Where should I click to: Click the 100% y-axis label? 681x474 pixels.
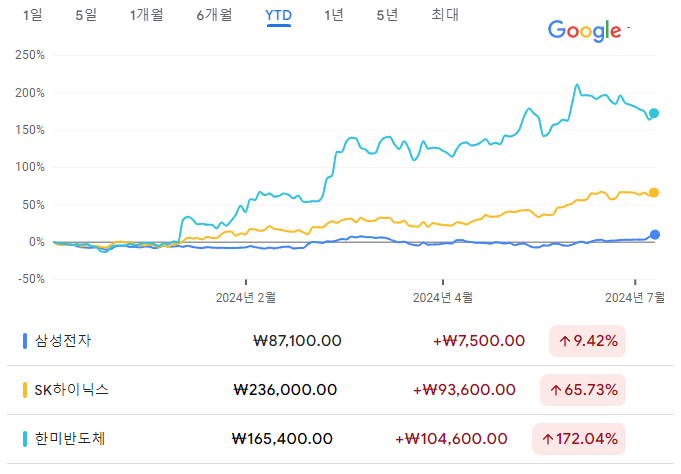click(30, 167)
